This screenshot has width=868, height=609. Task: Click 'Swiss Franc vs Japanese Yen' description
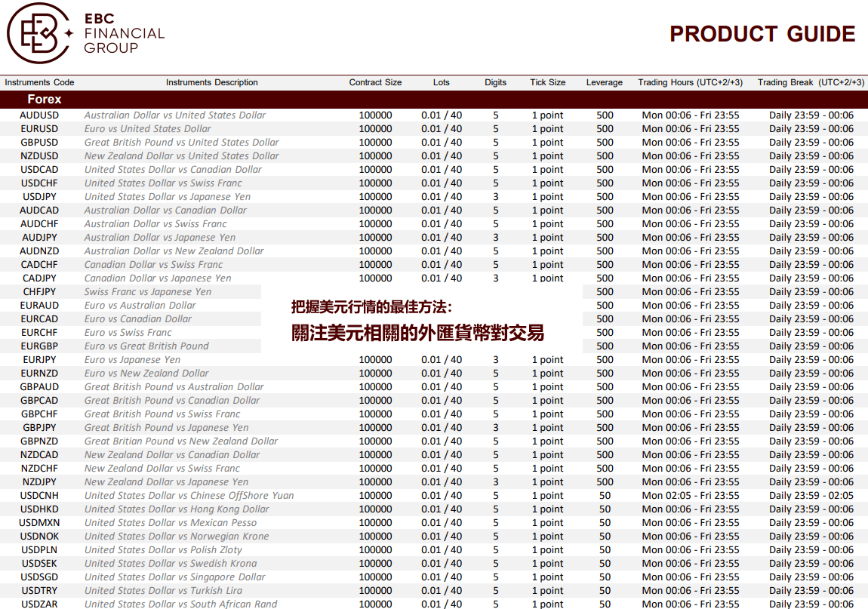click(x=148, y=292)
